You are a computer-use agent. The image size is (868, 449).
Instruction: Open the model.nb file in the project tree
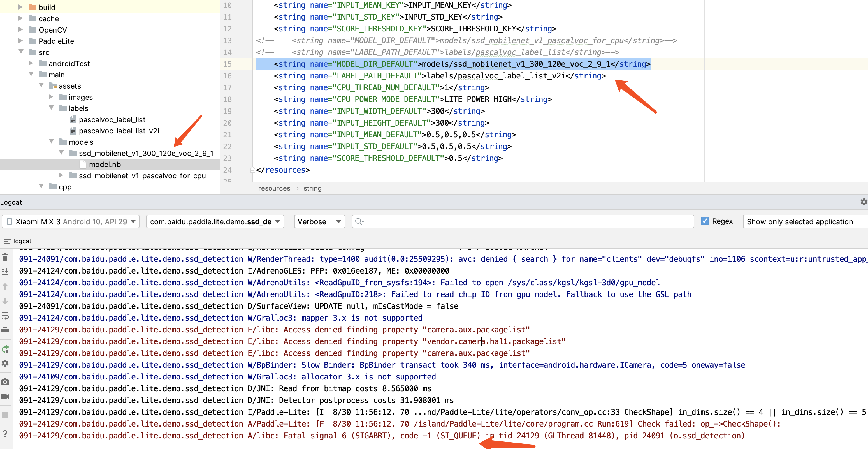coord(105,164)
